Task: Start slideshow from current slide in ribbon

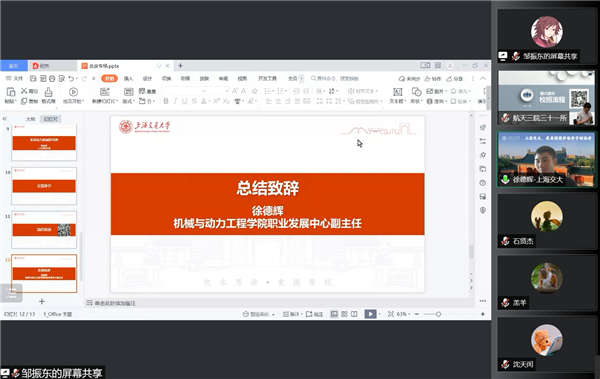Action: [x=73, y=92]
